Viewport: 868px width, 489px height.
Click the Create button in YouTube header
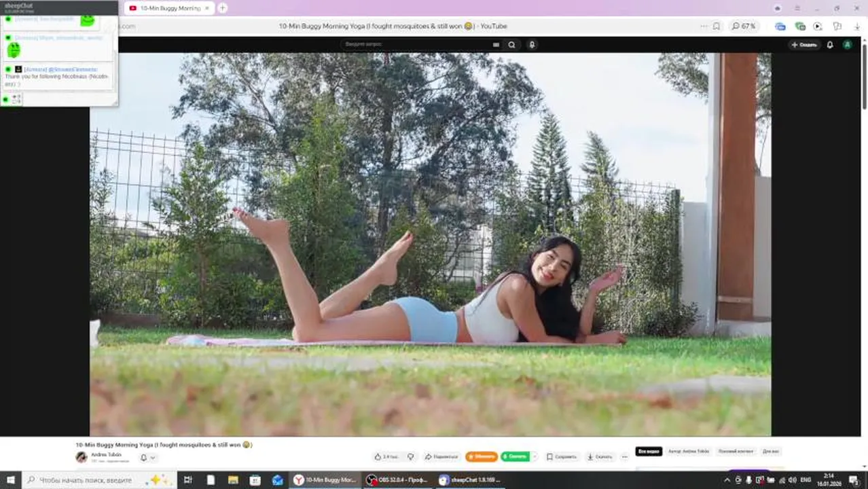click(804, 45)
